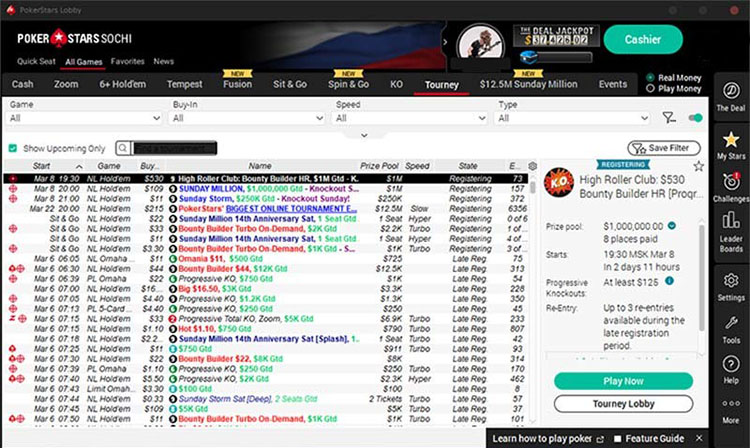Uncheck the Show Upcoming Only checkbox
Viewport: 750px width, 448px height.
(x=12, y=147)
